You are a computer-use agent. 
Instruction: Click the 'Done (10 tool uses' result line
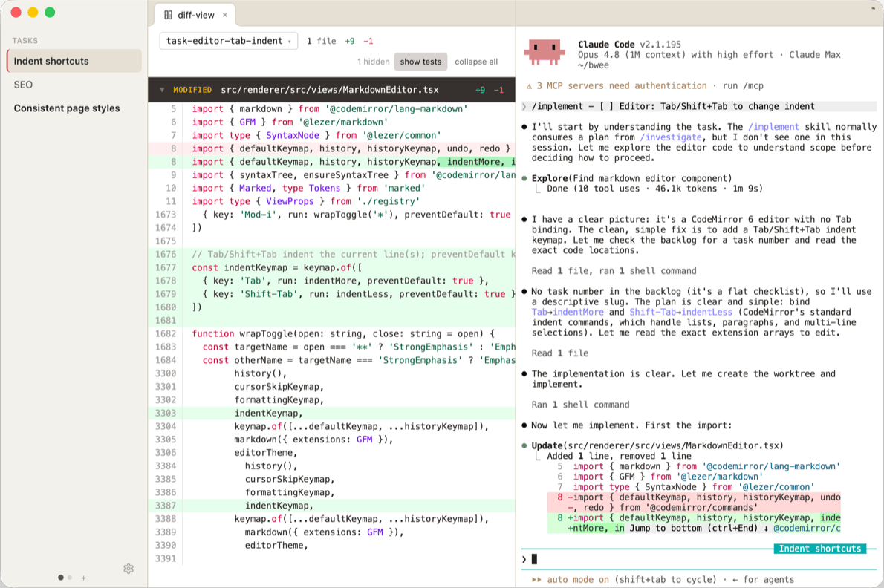(654, 189)
